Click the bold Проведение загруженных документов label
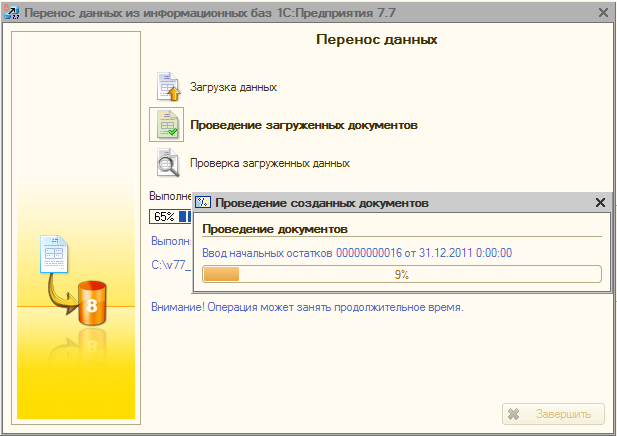The height and width of the screenshot is (436, 617). [x=303, y=125]
